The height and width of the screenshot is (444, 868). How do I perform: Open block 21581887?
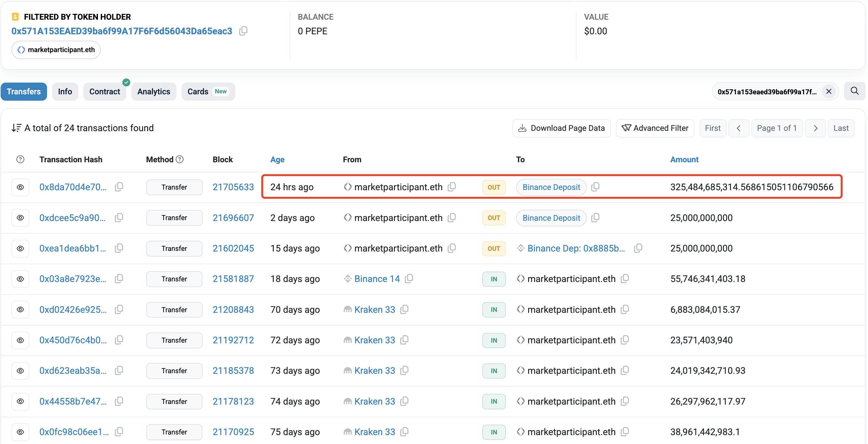233,279
